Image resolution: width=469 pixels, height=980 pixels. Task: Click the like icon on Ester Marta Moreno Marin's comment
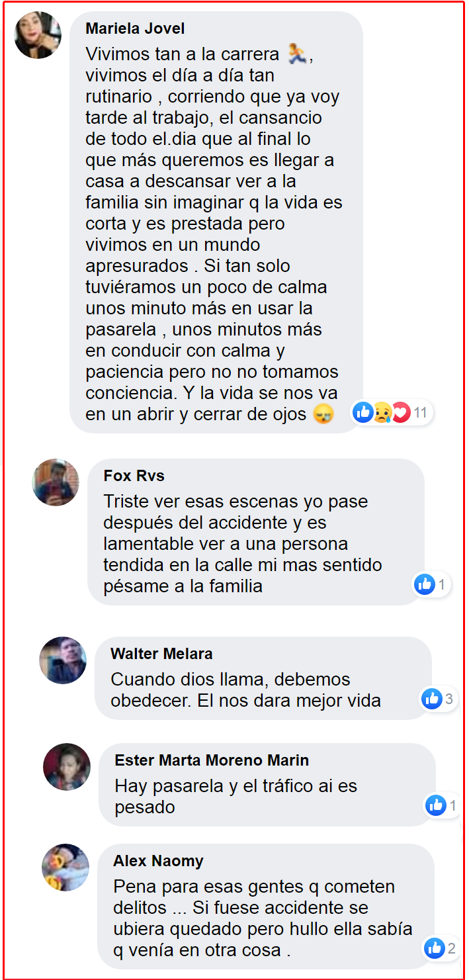pyautogui.click(x=436, y=805)
